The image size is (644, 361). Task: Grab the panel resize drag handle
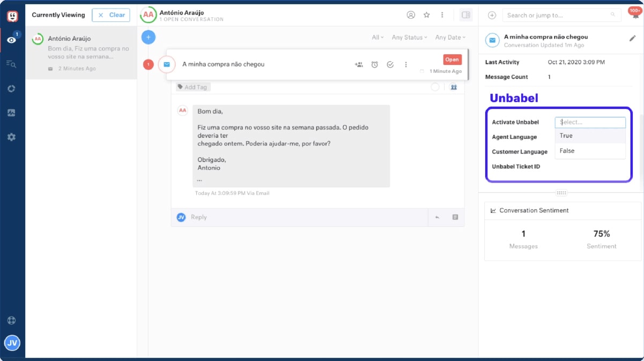click(561, 193)
